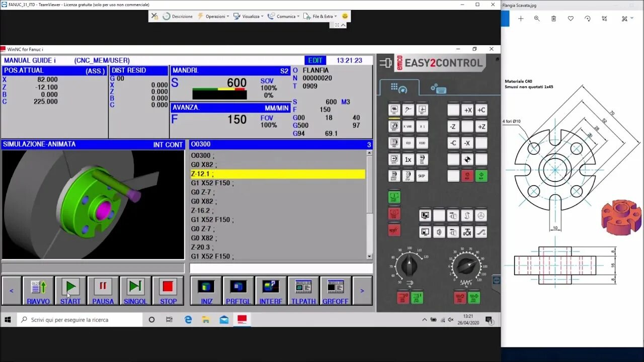Click green spindle start key below knob

[417, 298]
